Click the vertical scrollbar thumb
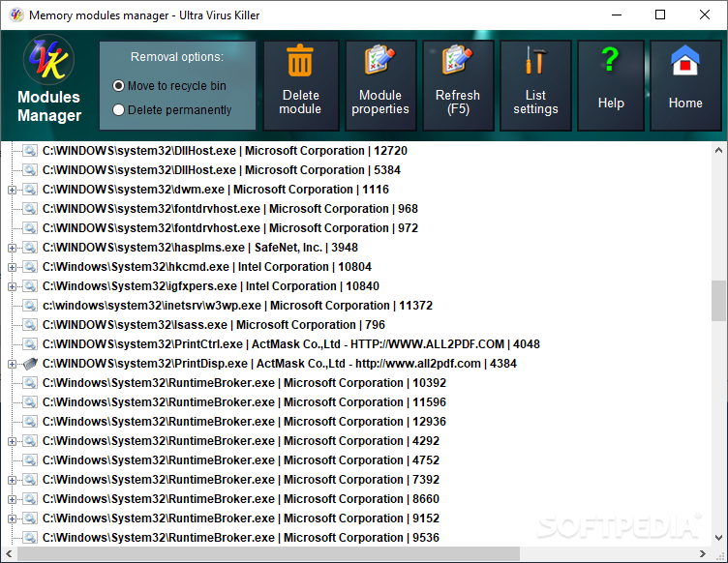 [718, 301]
